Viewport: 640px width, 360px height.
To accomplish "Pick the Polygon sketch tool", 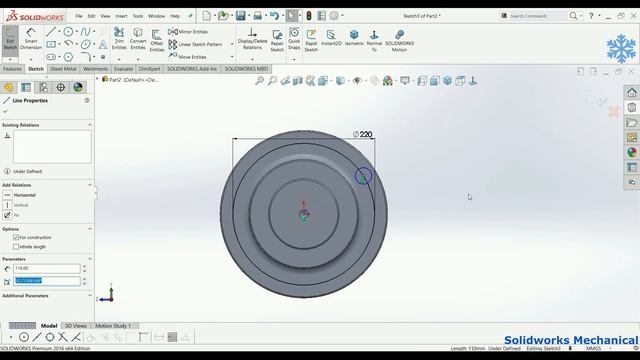I will coord(69,57).
